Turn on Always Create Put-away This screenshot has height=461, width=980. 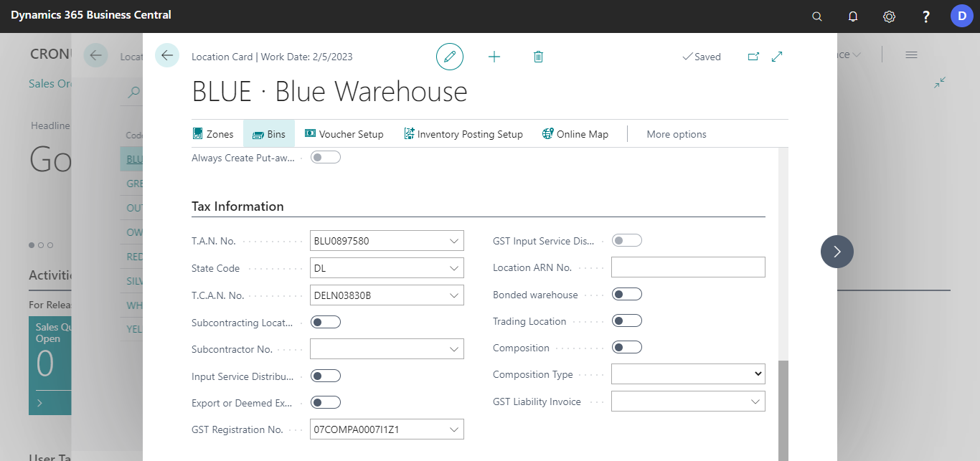pyautogui.click(x=326, y=156)
